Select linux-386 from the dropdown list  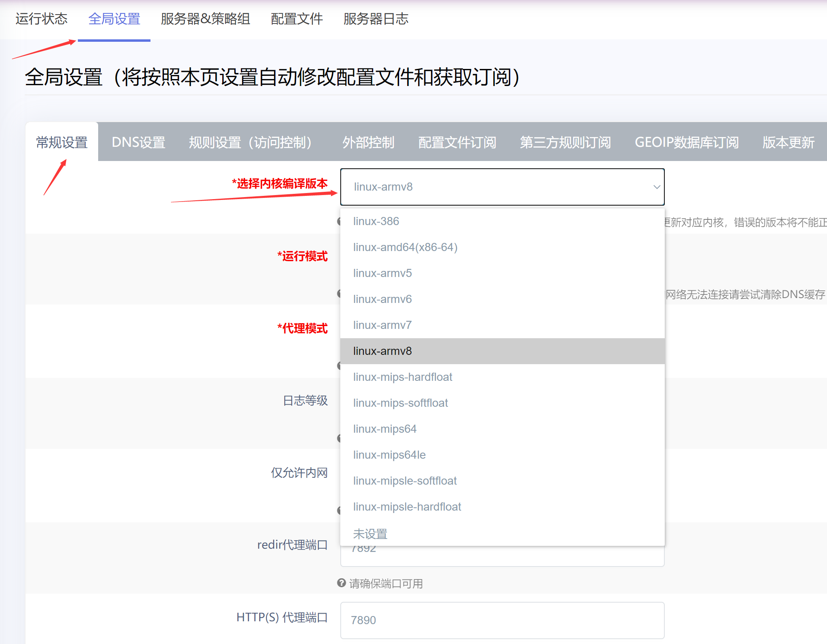(376, 221)
